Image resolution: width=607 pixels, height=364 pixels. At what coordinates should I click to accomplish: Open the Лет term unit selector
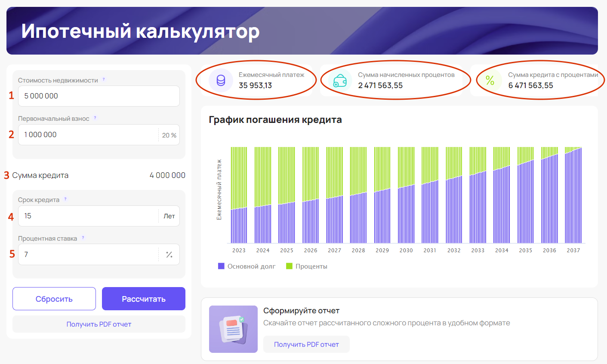click(x=169, y=216)
